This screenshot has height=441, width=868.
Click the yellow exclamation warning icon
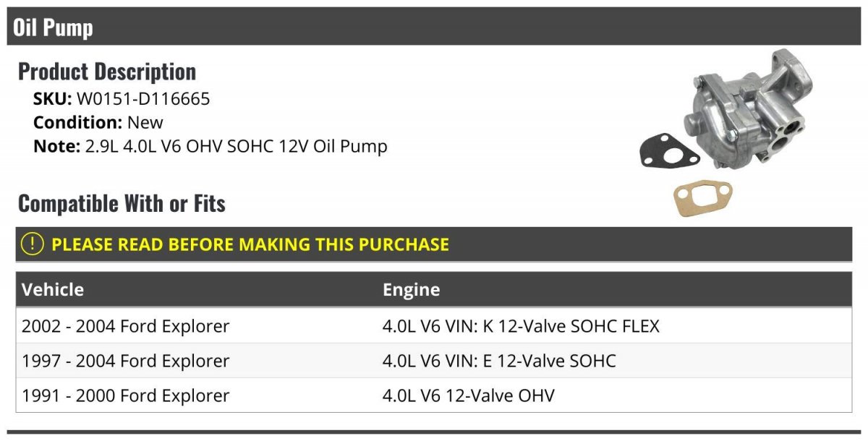(x=33, y=244)
